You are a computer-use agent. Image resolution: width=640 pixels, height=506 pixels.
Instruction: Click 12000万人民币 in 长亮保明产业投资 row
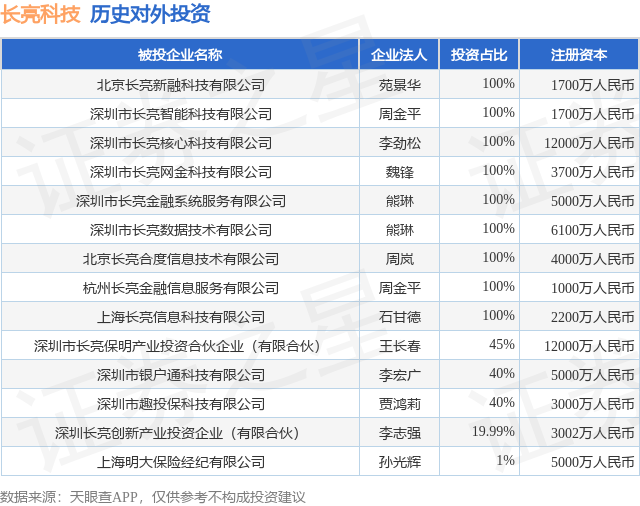pyautogui.click(x=589, y=346)
